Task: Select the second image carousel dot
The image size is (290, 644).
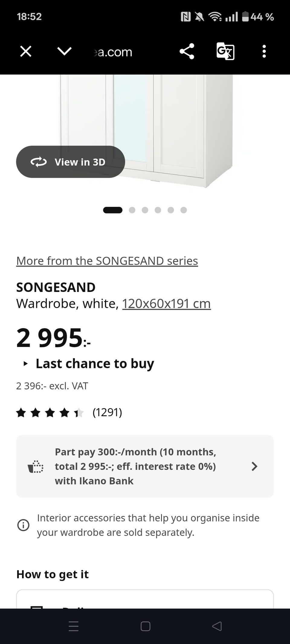Action: coord(132,210)
